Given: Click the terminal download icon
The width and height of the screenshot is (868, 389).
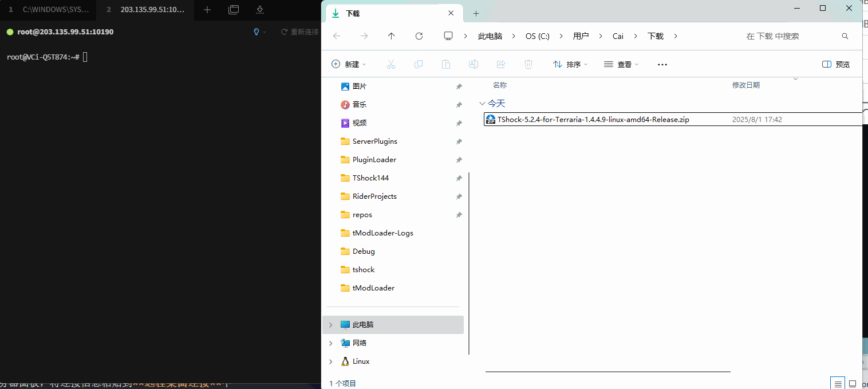Looking at the screenshot, I should (260, 10).
